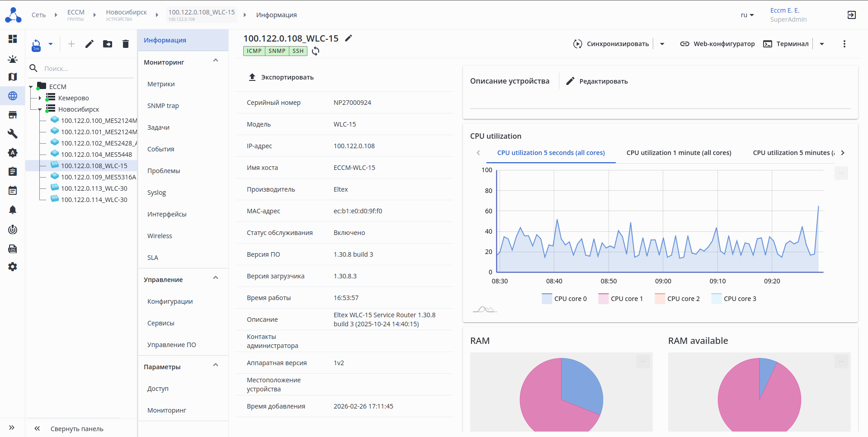Open the settings gear in left sidebar
Image resolution: width=868 pixels, height=437 pixels.
pos(13,267)
